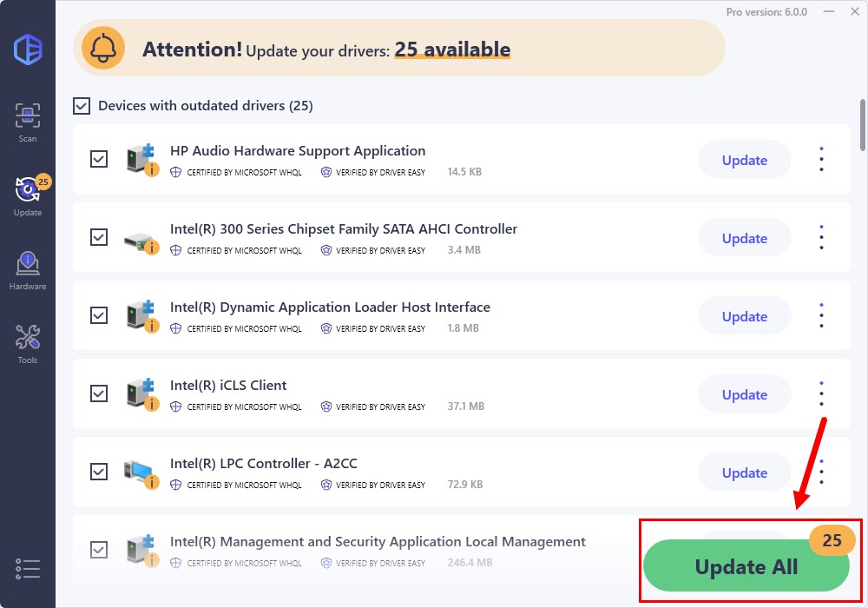Uncheck Intel LPC Controller - A2CC checkbox
The height and width of the screenshot is (608, 868).
[x=99, y=472]
